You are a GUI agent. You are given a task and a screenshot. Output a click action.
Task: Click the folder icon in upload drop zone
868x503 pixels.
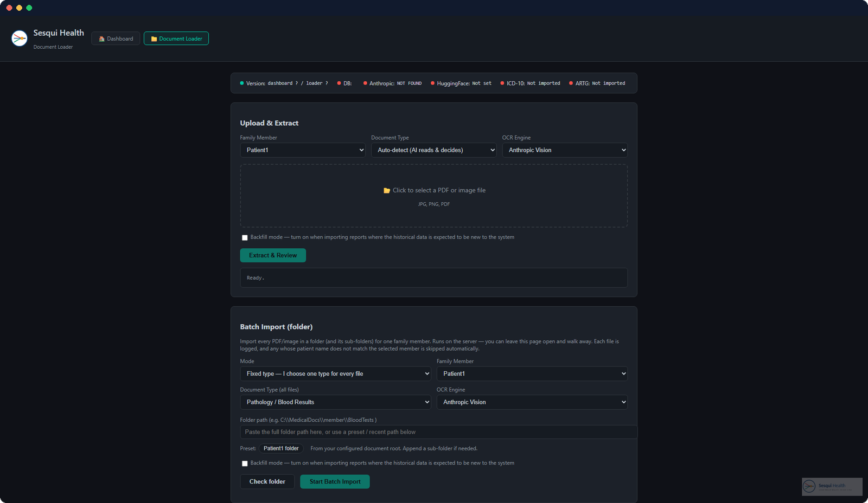tap(387, 191)
